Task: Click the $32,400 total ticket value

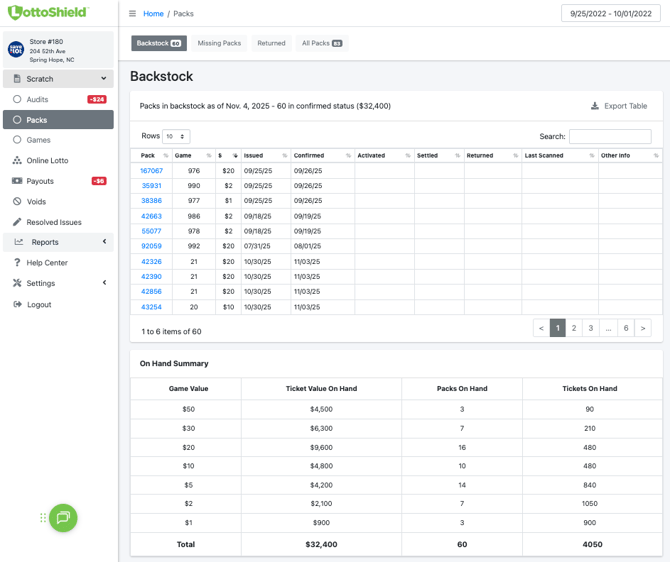Action: tap(321, 544)
